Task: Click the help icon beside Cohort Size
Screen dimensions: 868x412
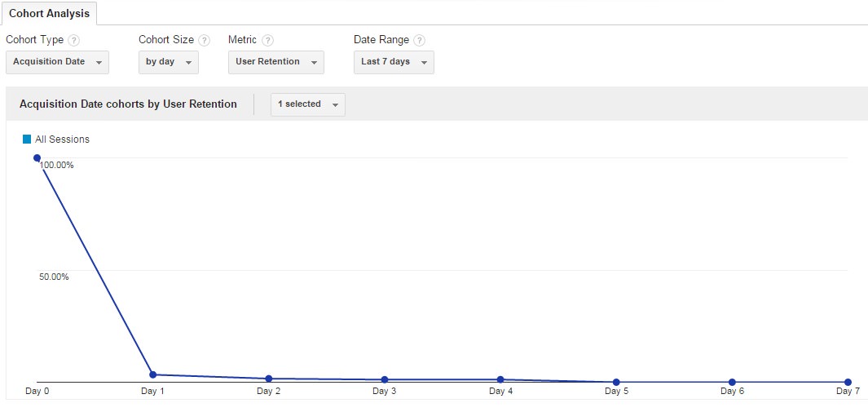Action: 204,40
